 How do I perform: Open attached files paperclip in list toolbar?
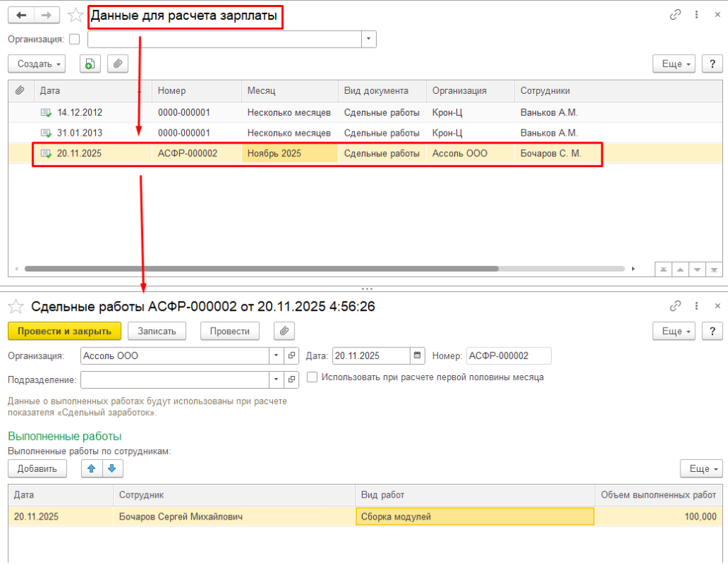(x=117, y=64)
